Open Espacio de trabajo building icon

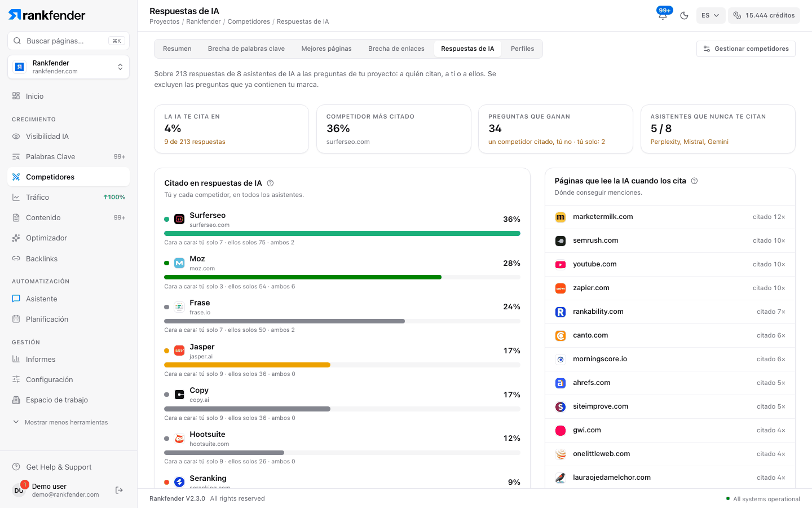coord(16,400)
